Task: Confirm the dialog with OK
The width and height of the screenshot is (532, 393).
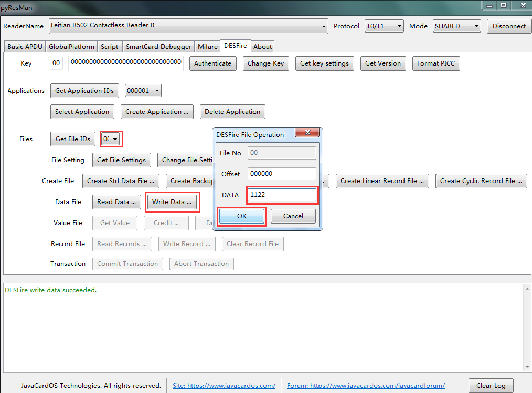Action: click(242, 216)
